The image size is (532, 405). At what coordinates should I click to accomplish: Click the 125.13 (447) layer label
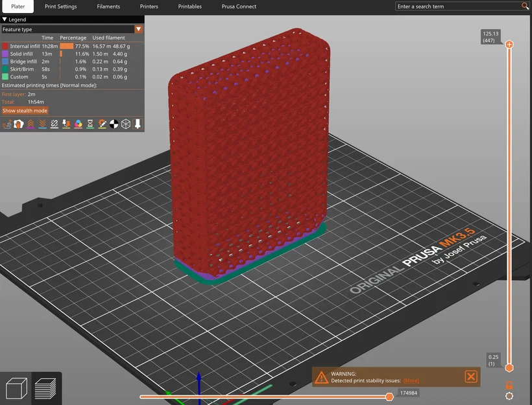(490, 37)
